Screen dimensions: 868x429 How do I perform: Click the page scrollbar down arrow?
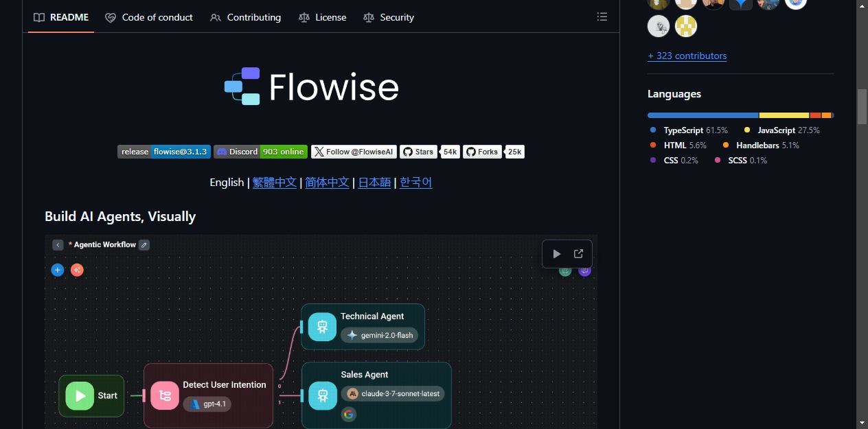862,423
